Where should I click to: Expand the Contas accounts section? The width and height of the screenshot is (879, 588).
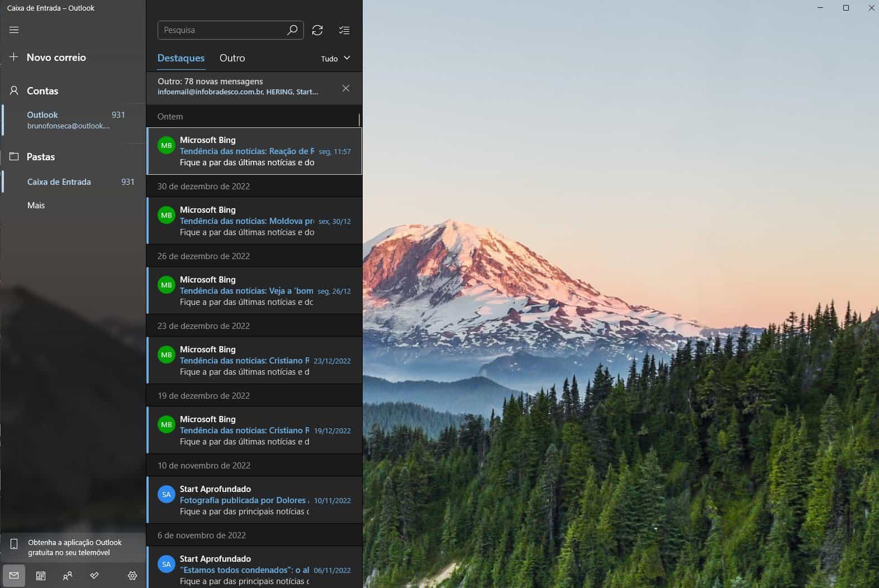coord(42,91)
